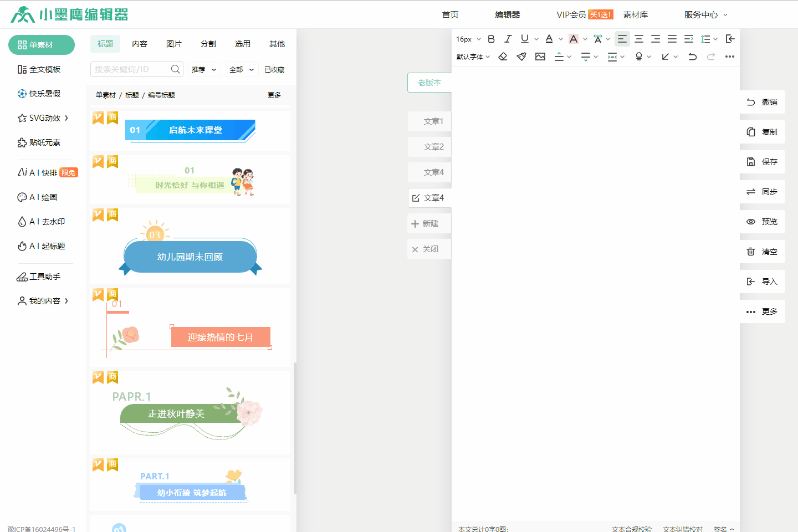Set text alignment to right
The image size is (798, 532).
[656, 39]
